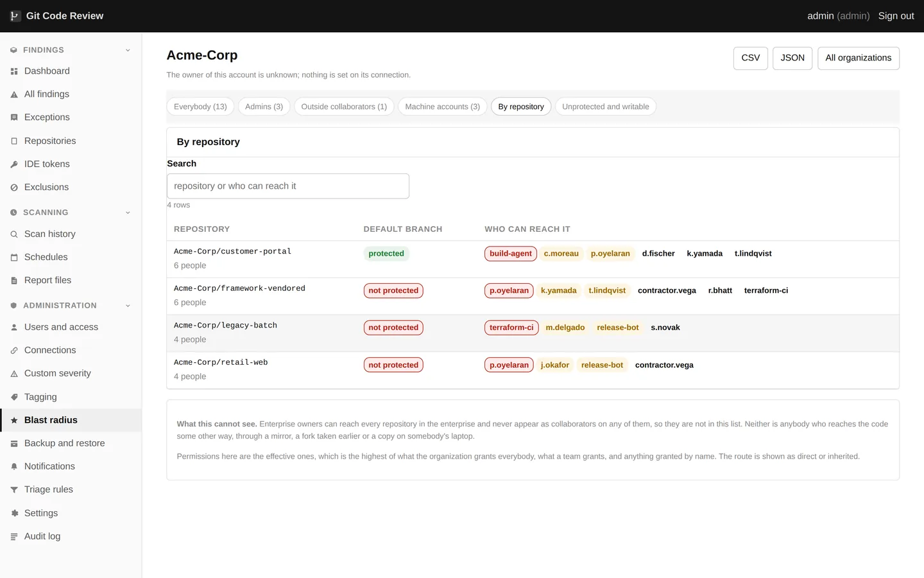Click the Repositories sidebar icon

14,141
